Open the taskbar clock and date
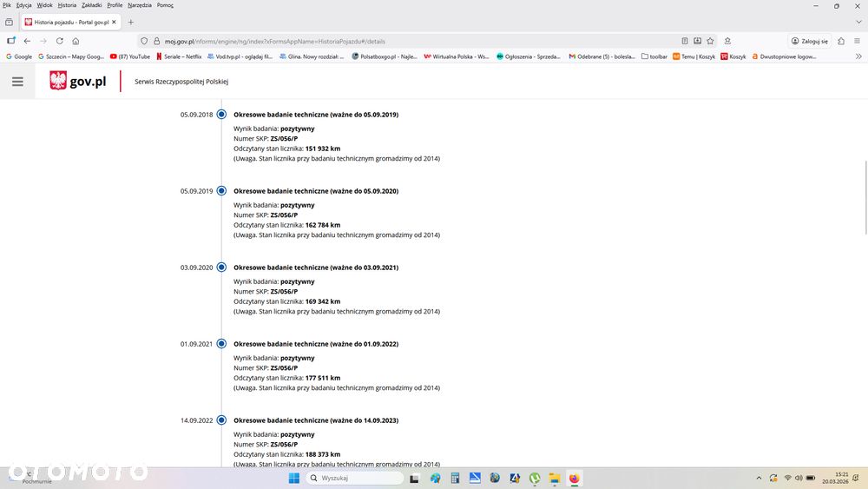 click(836, 478)
